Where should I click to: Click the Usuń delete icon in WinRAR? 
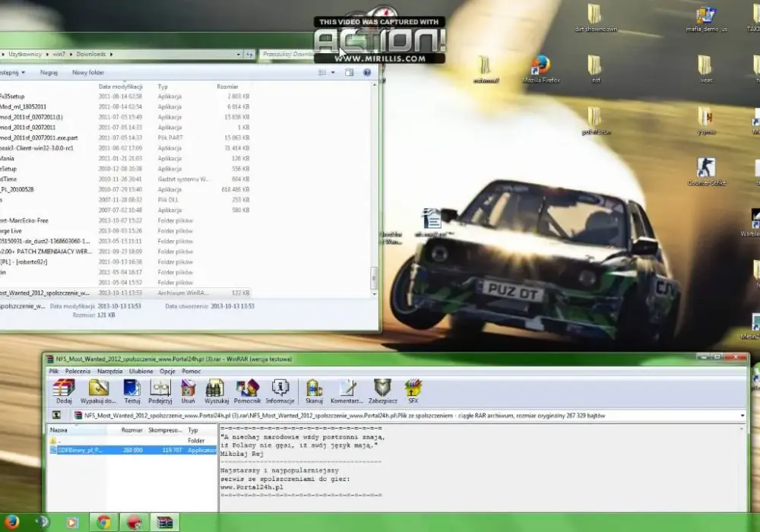(188, 391)
